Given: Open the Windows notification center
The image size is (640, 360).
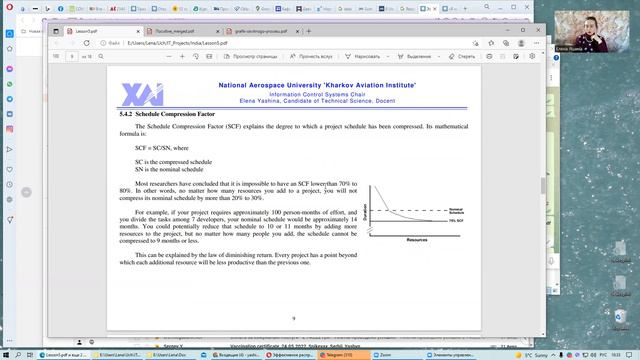Looking at the screenshot, I should click(x=629, y=355).
